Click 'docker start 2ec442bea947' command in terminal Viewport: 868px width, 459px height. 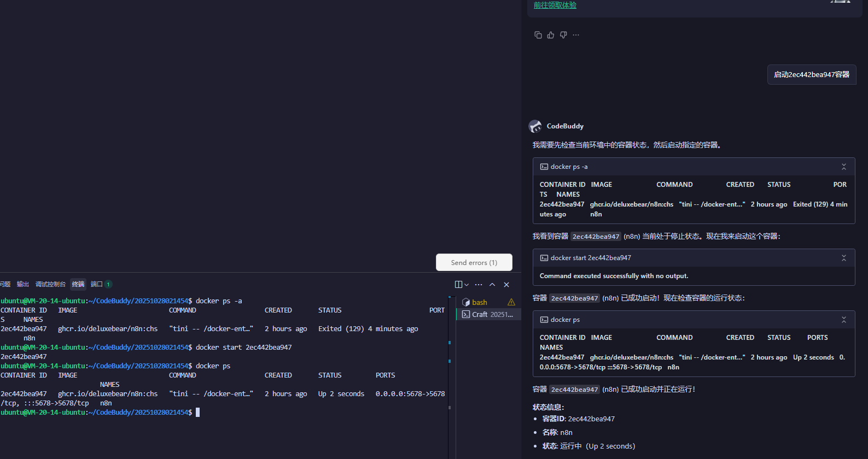pos(244,348)
